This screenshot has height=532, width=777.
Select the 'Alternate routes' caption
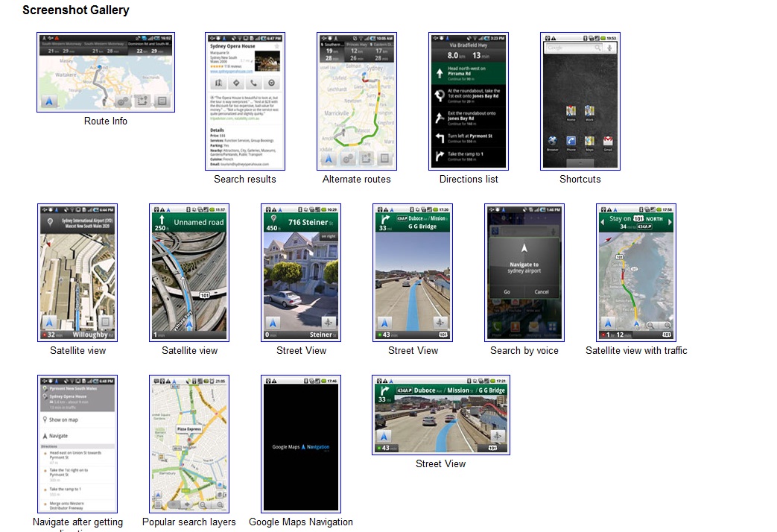click(357, 179)
